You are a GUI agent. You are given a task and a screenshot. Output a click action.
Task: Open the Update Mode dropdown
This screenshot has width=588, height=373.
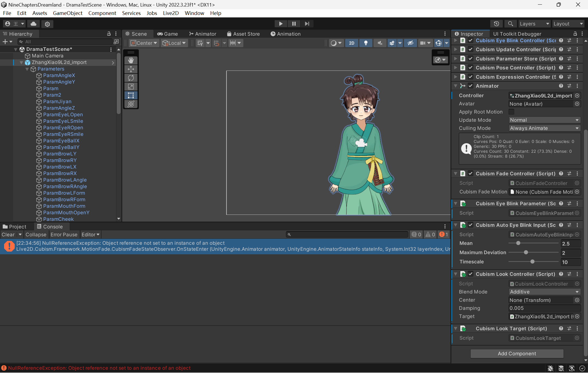point(544,120)
